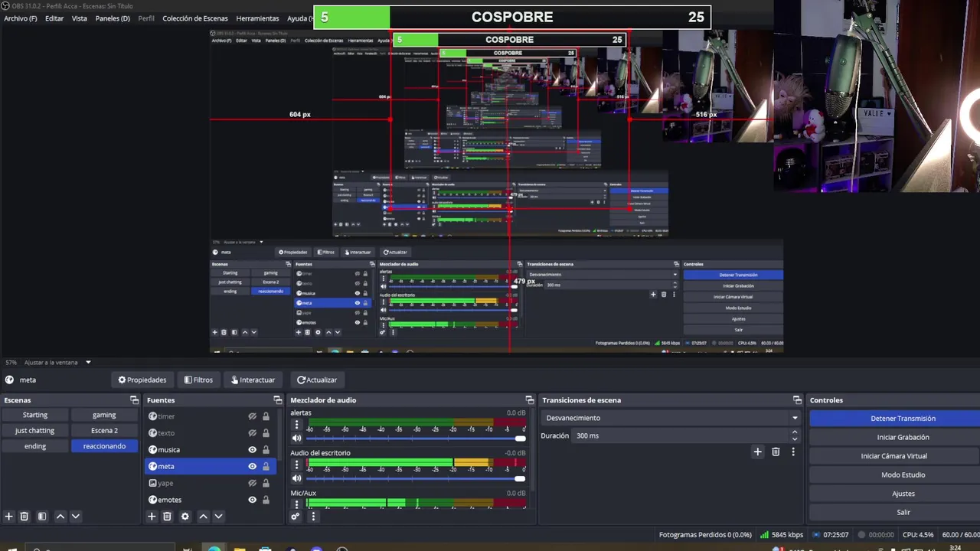This screenshot has width=980, height=551.
Task: Undock the Escenas panel
Action: 135,400
